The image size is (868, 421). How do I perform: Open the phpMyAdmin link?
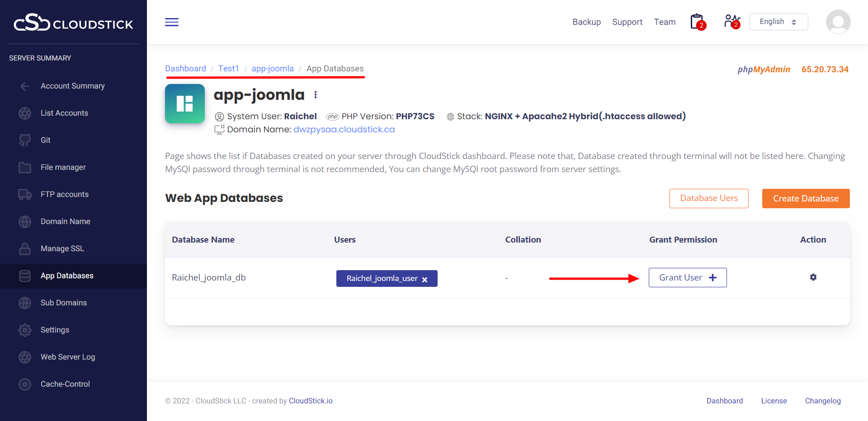tap(764, 69)
